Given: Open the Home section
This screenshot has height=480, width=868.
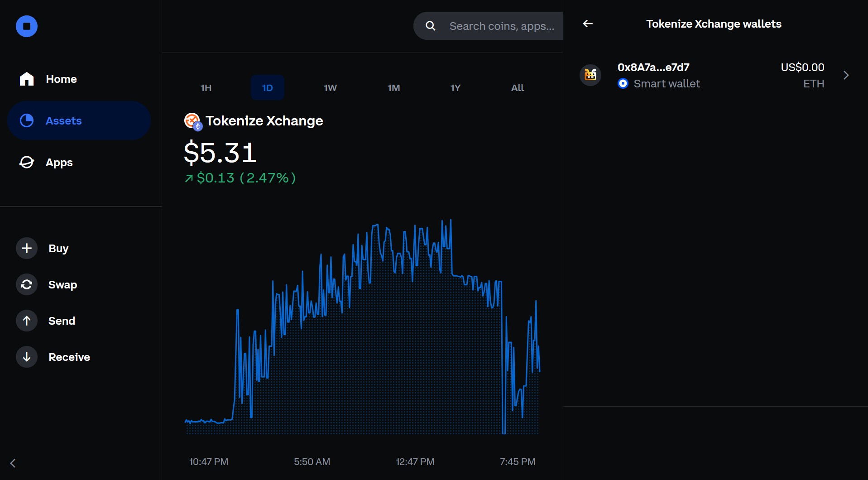Looking at the screenshot, I should click(x=79, y=79).
